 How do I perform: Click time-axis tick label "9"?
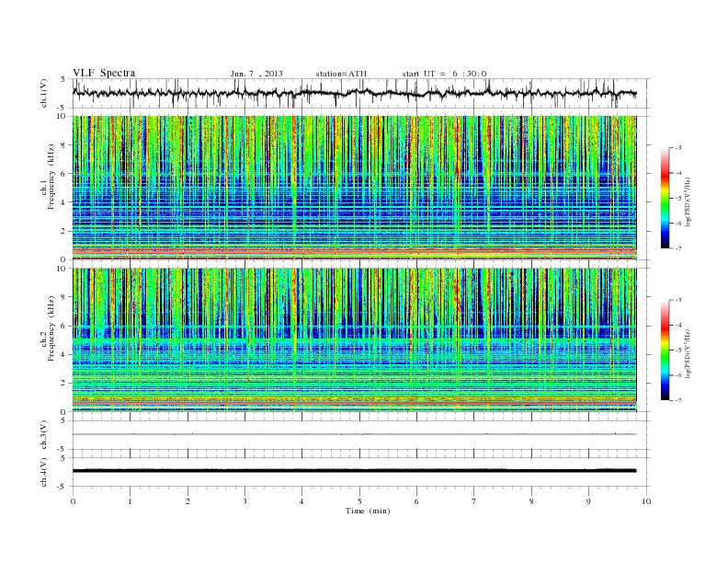point(588,501)
